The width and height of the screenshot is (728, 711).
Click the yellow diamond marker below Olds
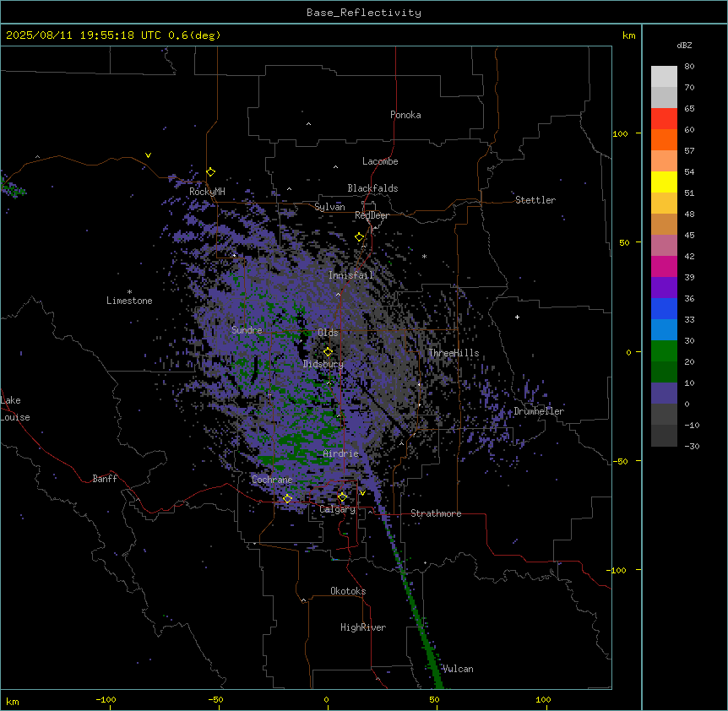(328, 352)
